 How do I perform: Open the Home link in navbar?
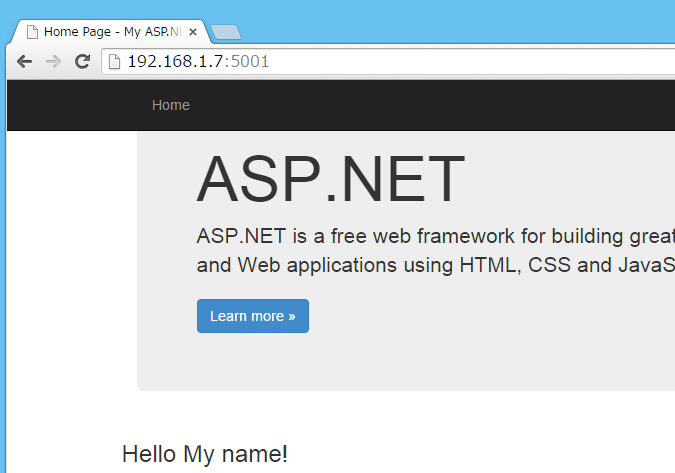(170, 105)
